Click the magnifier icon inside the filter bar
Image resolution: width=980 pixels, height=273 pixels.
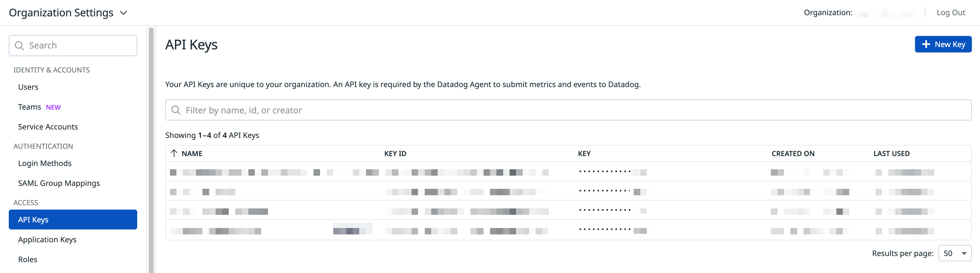176,110
